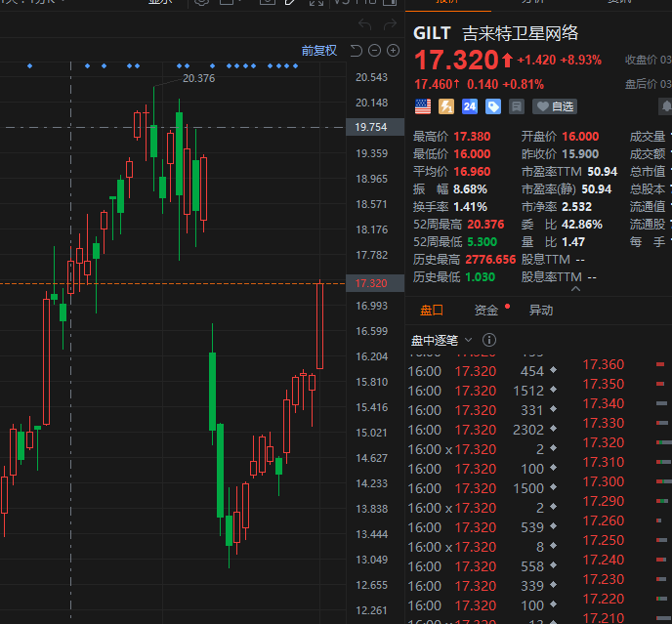Select price level 17.290 in the price ladder
Viewport: 672px width, 624px height.
pos(604,501)
